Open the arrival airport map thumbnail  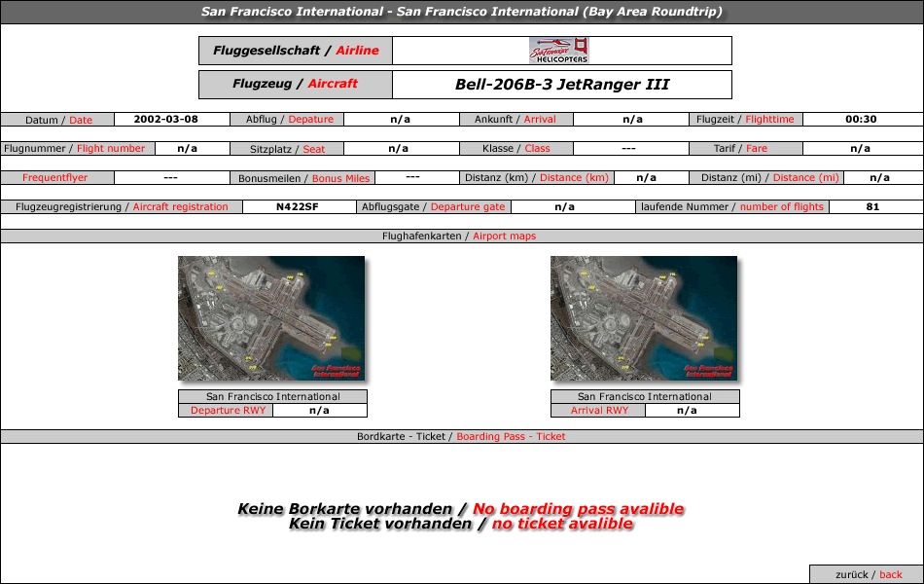[644, 318]
